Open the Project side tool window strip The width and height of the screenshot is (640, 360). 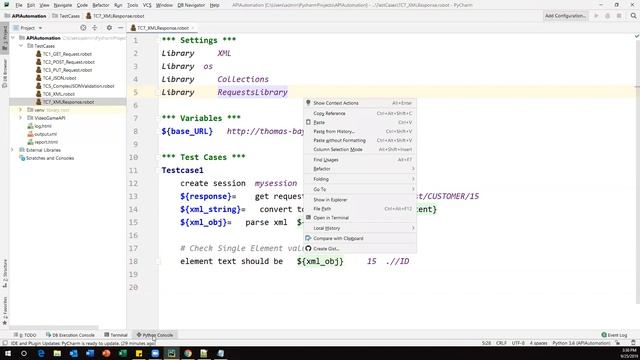tap(4, 38)
